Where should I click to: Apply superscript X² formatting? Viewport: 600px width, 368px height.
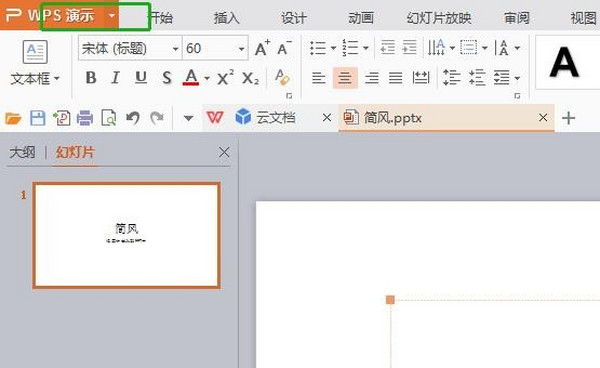(225, 78)
